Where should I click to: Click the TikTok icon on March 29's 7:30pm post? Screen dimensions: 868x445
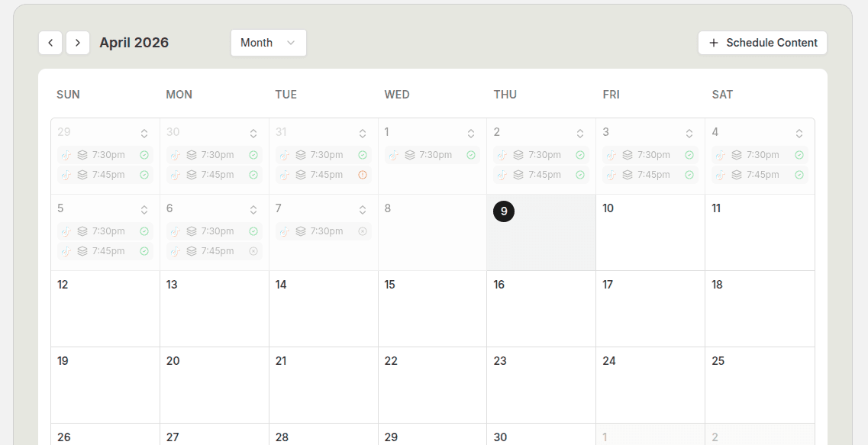pos(66,154)
